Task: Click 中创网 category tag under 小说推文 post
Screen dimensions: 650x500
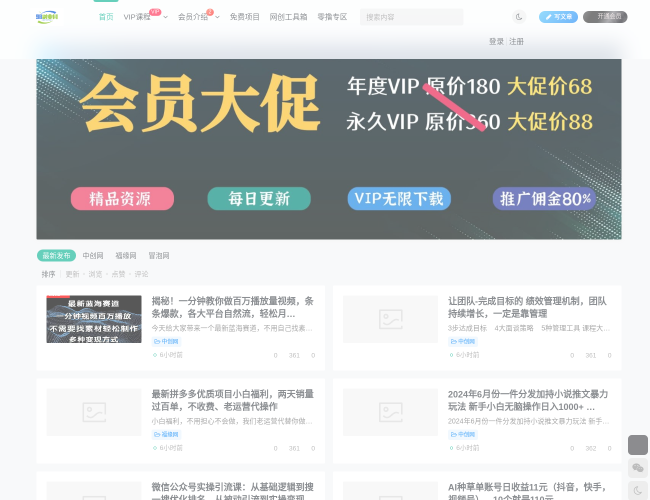Action: 463,434
